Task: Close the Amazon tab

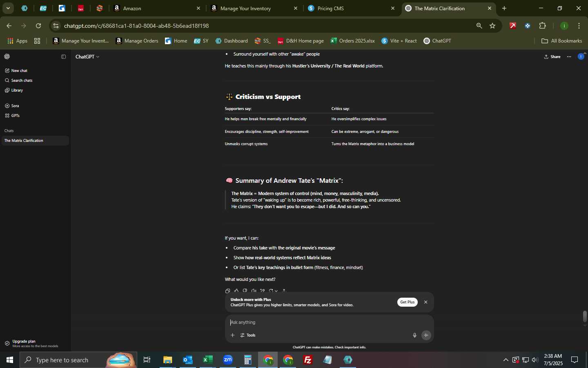Action: 198,8
